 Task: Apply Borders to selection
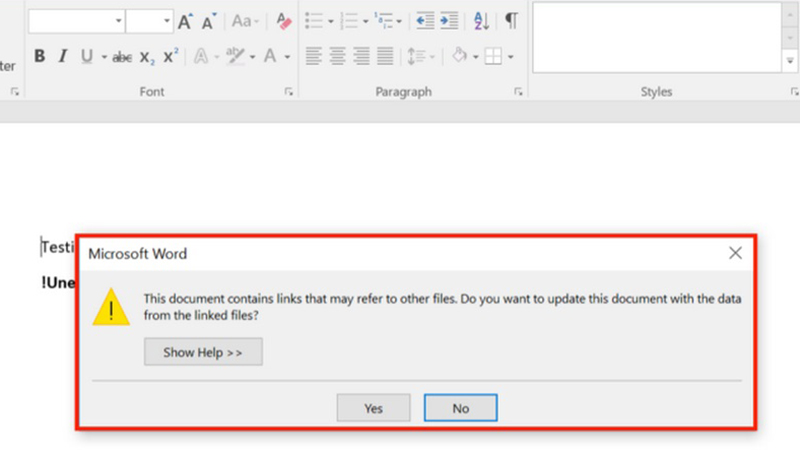coord(493,56)
